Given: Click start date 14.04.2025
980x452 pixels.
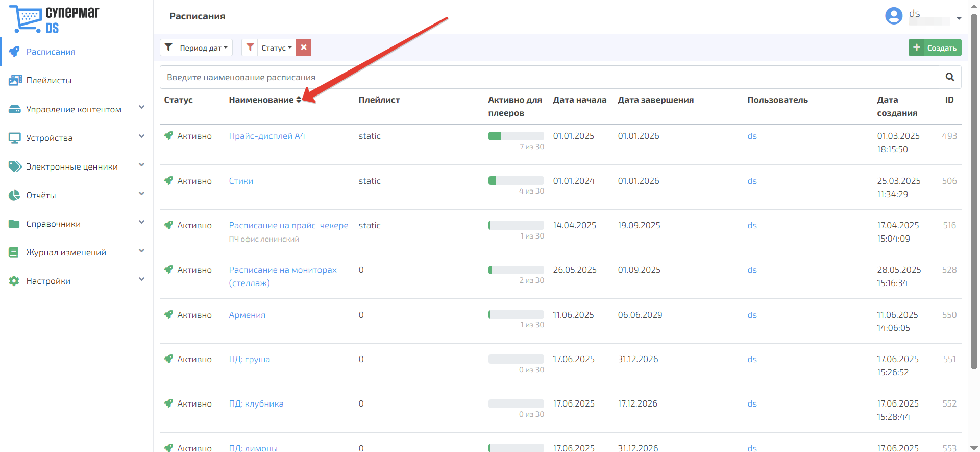Looking at the screenshot, I should pyautogui.click(x=575, y=225).
